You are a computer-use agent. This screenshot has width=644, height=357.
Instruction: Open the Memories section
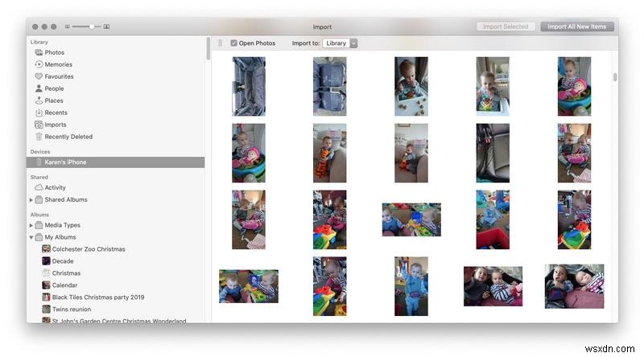click(x=58, y=64)
